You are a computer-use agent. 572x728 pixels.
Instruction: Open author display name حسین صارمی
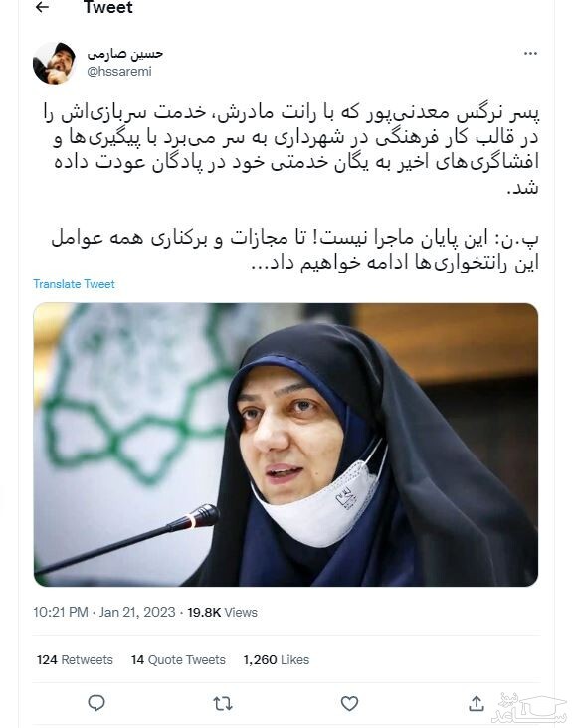125,54
